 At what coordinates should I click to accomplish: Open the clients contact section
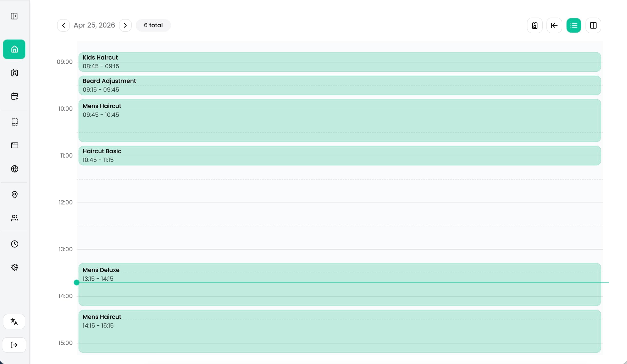(x=14, y=73)
